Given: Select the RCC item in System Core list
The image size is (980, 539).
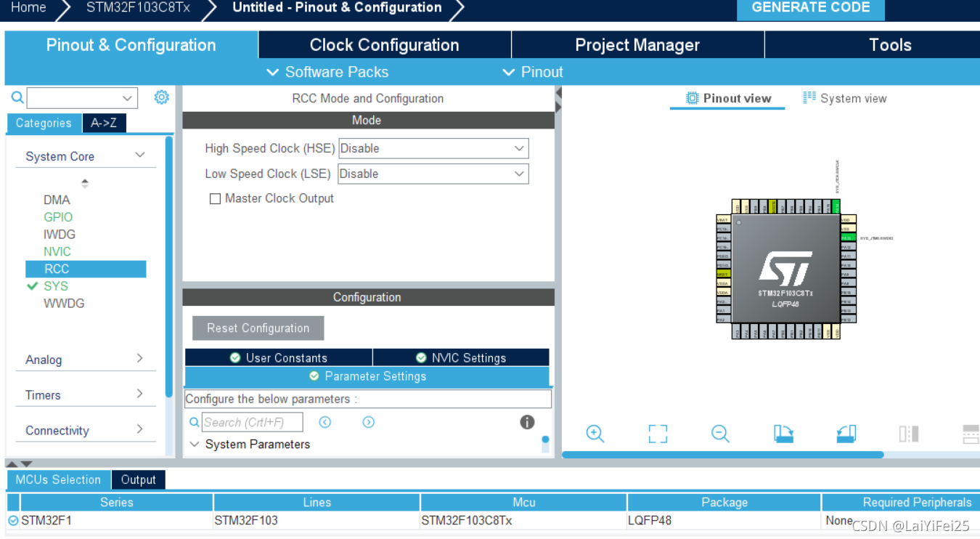Looking at the screenshot, I should pos(86,269).
